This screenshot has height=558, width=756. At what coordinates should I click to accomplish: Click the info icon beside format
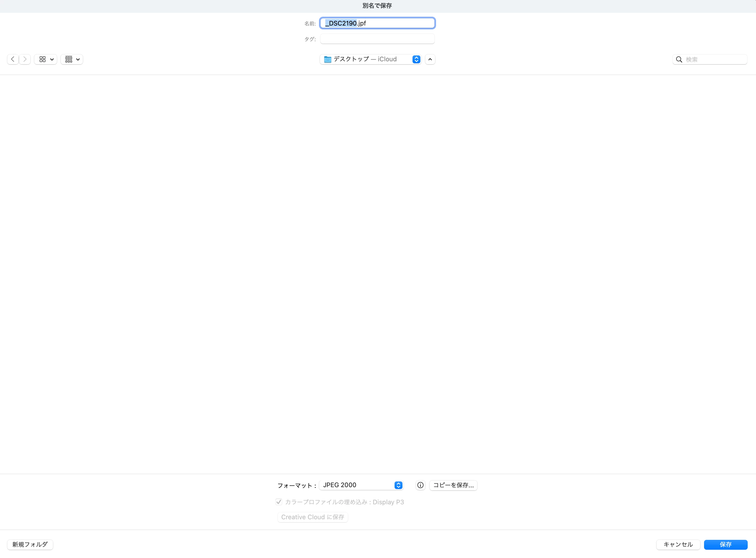pos(420,485)
